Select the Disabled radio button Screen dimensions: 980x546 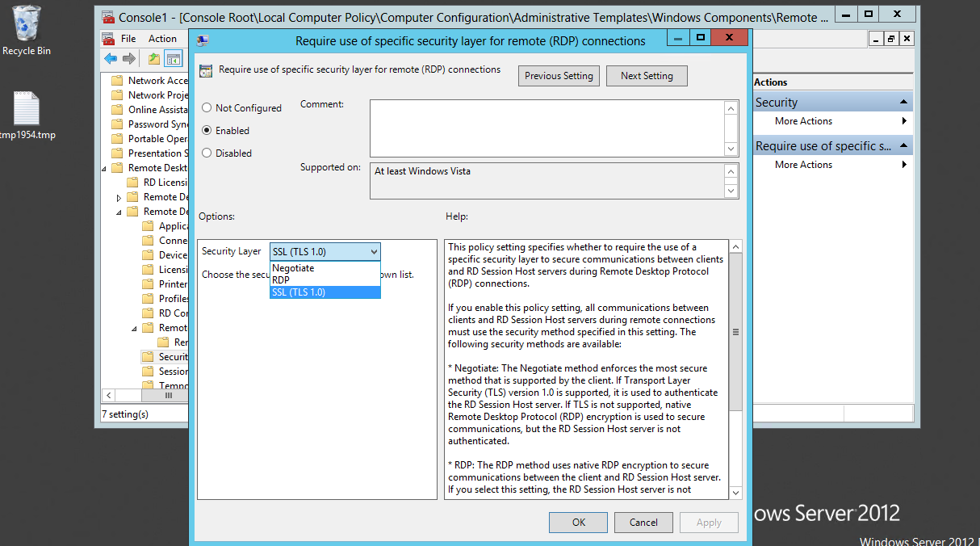click(207, 153)
